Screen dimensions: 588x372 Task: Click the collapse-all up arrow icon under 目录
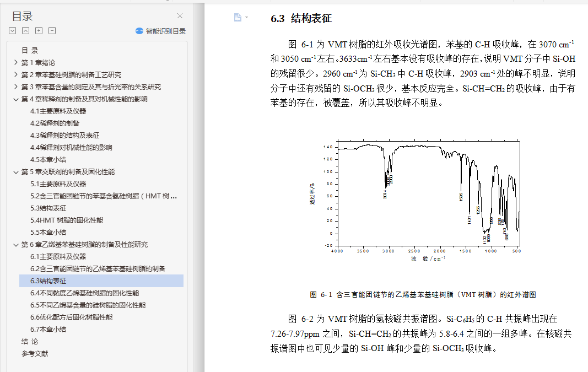(x=25, y=31)
